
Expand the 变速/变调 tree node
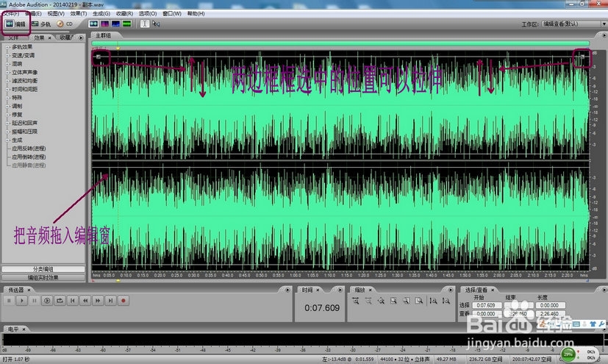coord(7,55)
